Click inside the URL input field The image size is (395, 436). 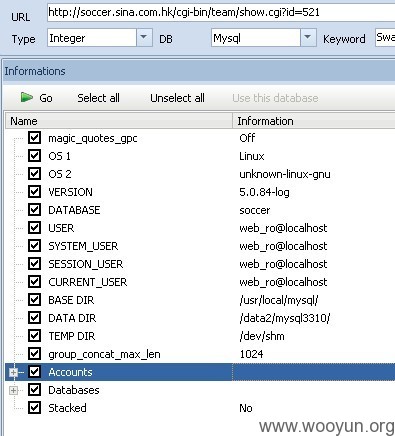(x=221, y=13)
